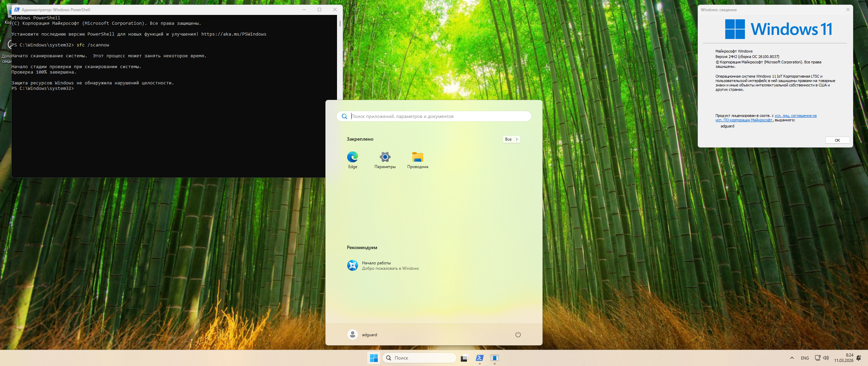Screen dimensions: 868x366
Task: Expand hidden tray icons chevron
Action: point(792,358)
